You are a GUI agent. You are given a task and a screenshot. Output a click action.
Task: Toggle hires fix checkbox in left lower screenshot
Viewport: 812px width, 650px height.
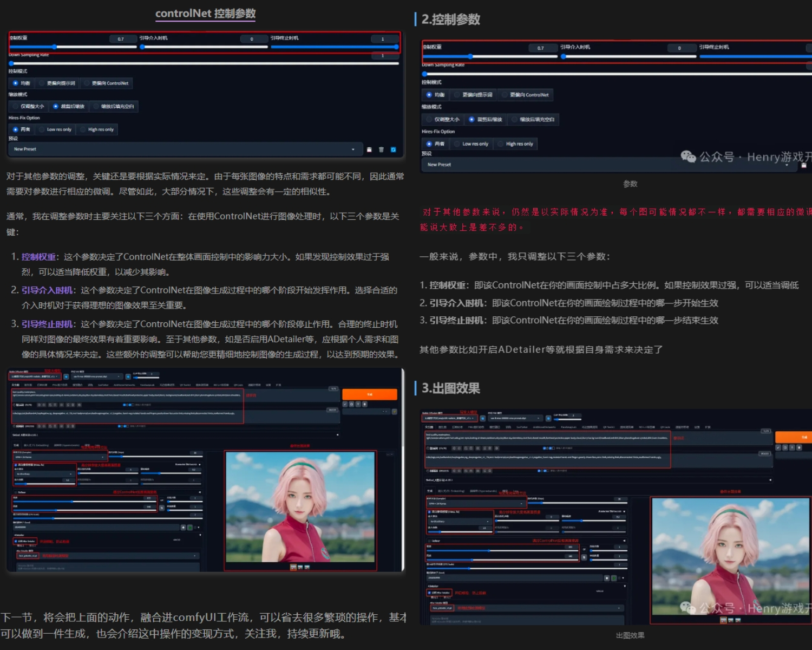[x=16, y=465]
